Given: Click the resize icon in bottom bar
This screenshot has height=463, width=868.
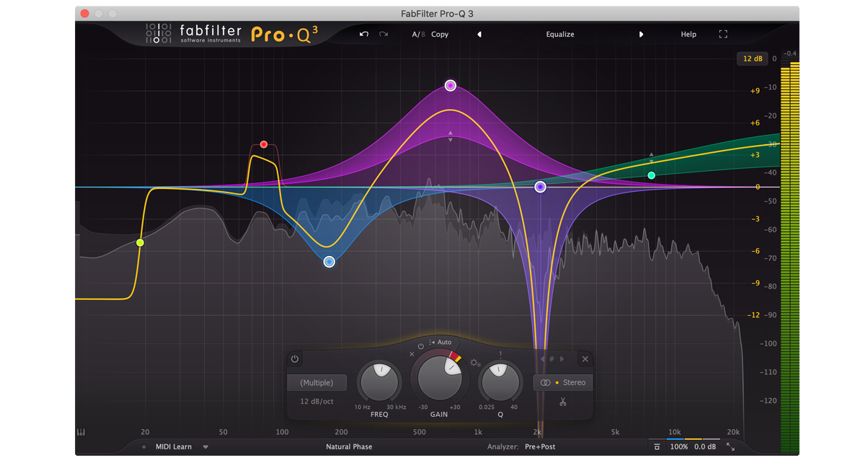Looking at the screenshot, I should [730, 447].
